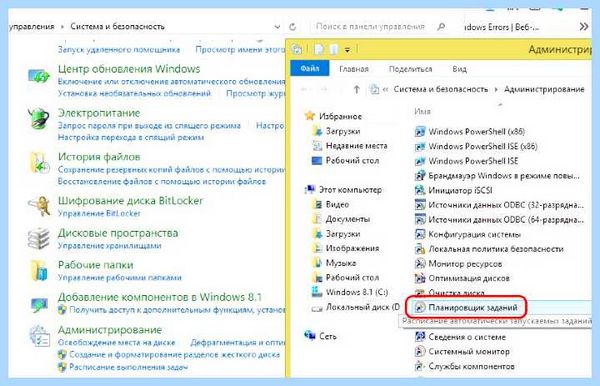This screenshot has height=386, width=600.
Task: Switch to the Главная ribbon tab
Action: (354, 69)
